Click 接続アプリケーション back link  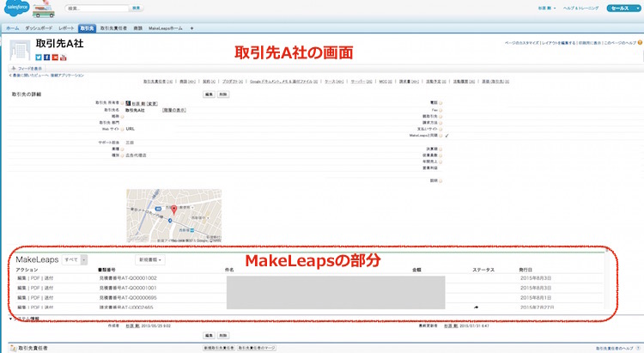[x=67, y=76]
